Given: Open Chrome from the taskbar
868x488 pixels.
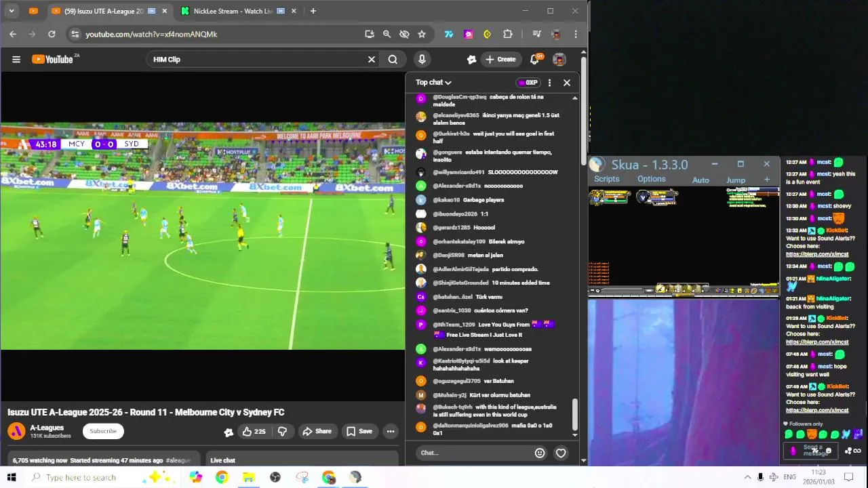Looking at the screenshot, I should pos(222,477).
